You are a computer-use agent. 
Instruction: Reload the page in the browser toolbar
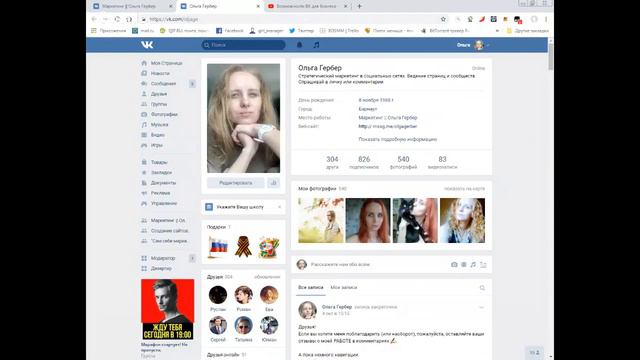[x=117, y=19]
